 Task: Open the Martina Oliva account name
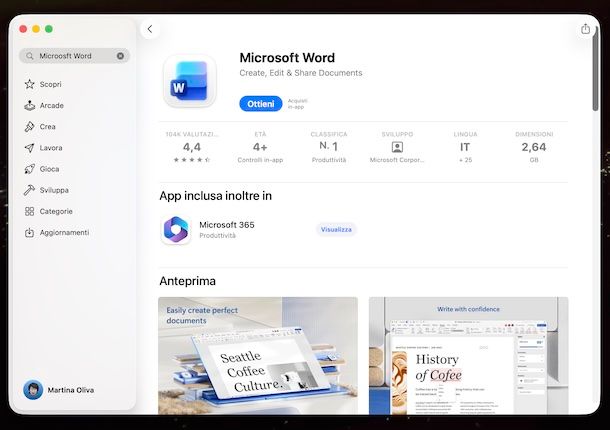point(71,390)
